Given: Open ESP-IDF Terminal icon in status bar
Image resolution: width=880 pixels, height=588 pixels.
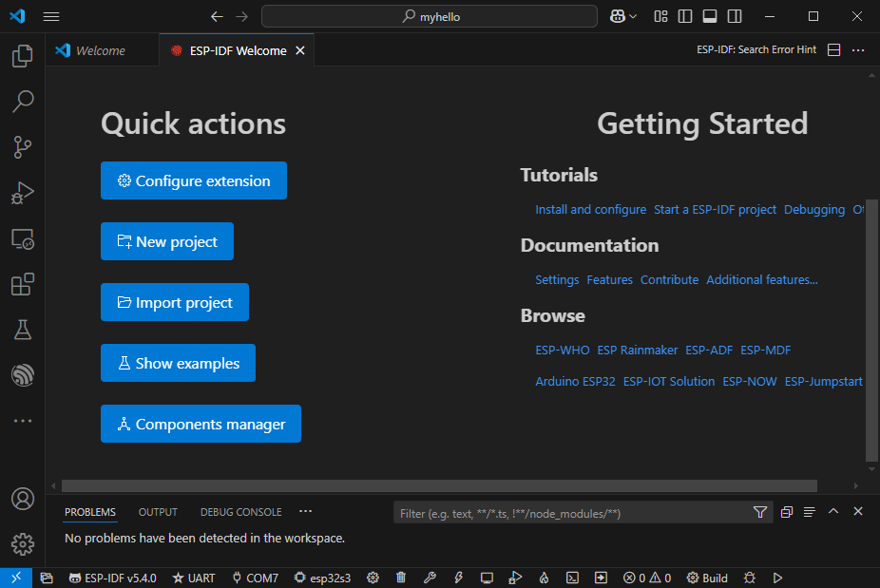Looking at the screenshot, I should point(572,578).
